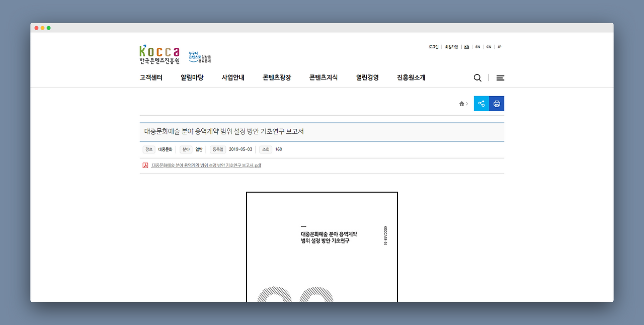This screenshot has height=325, width=644.
Task: Click the slogan badge beside logo
Action: 200,57
